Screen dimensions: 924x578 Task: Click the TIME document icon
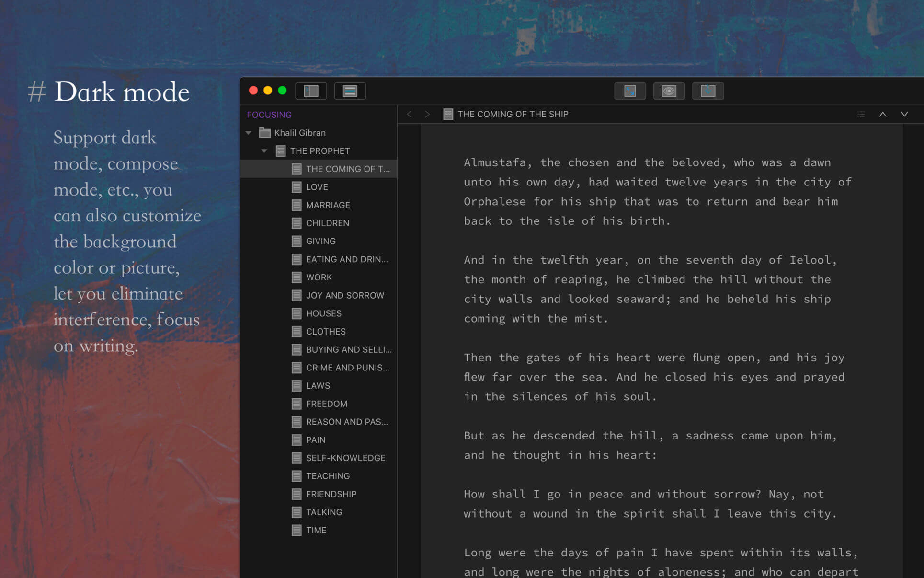(297, 530)
